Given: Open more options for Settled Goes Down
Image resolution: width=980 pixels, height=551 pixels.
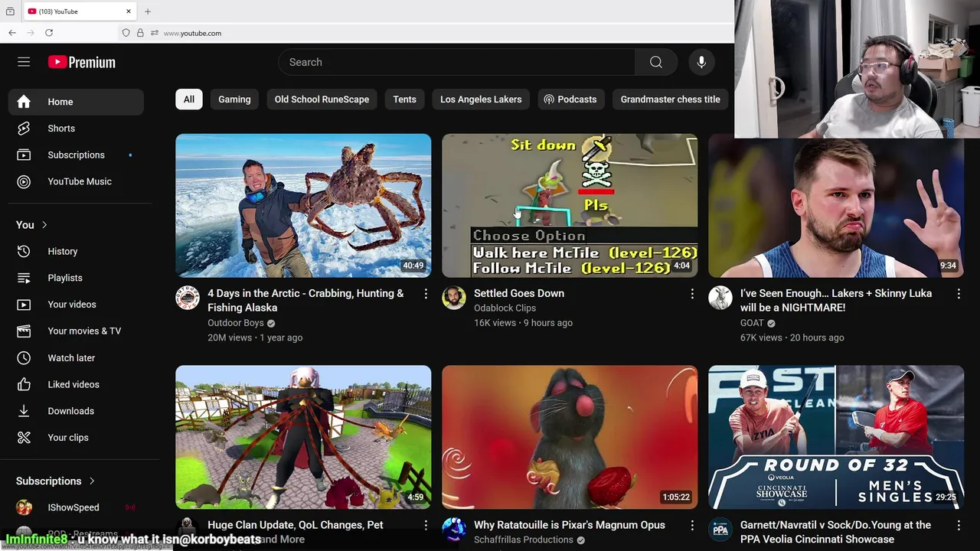Looking at the screenshot, I should [692, 294].
